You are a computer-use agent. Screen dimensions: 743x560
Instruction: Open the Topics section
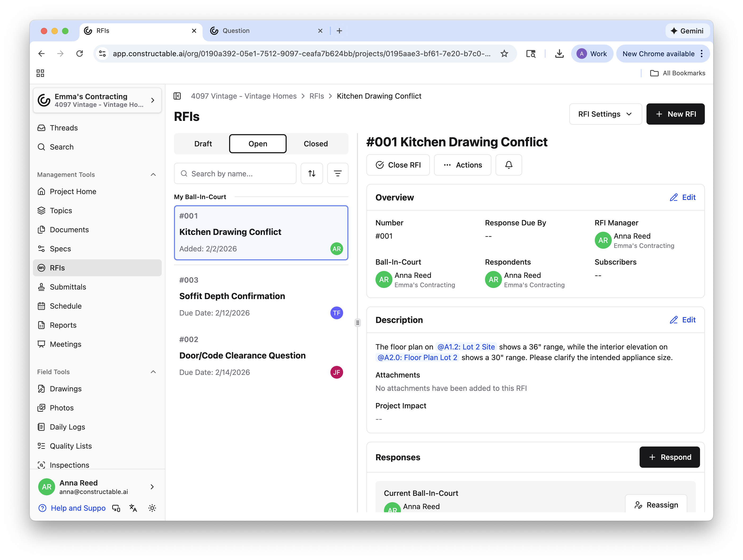(x=97, y=211)
